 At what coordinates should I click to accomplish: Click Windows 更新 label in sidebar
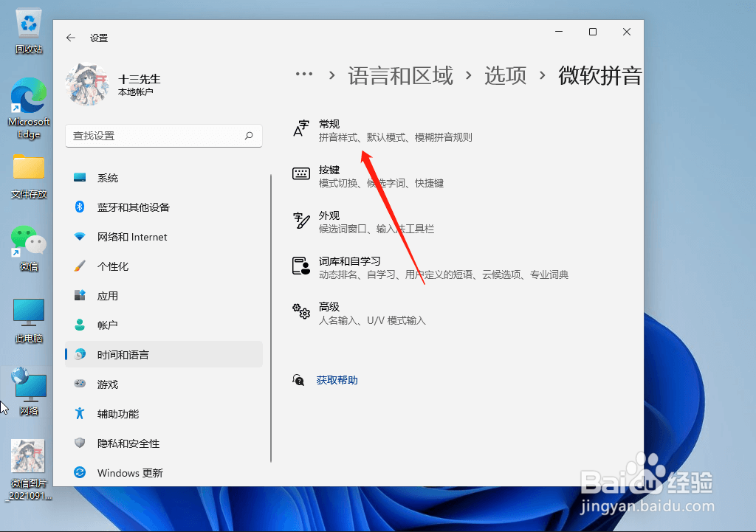click(x=130, y=473)
